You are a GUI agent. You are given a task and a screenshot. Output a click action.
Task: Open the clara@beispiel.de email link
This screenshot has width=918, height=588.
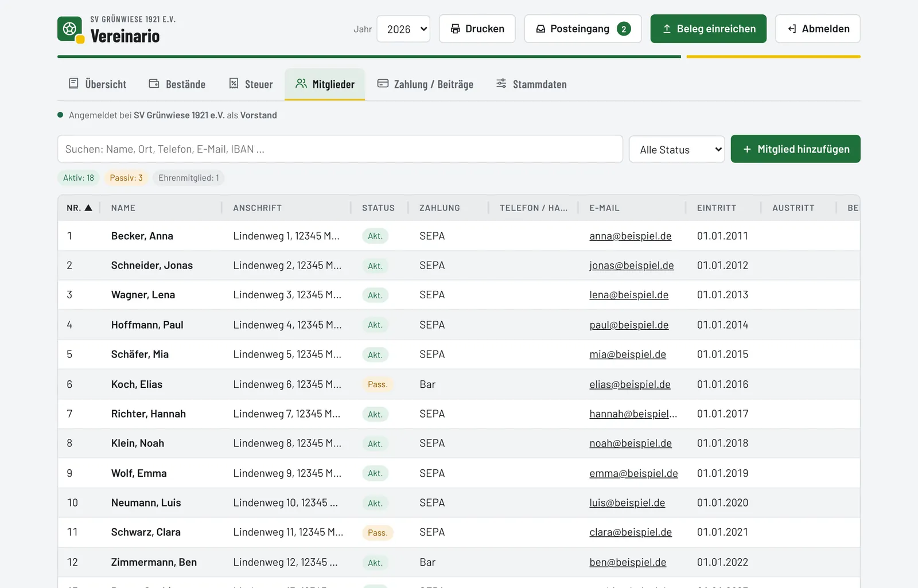[631, 532]
